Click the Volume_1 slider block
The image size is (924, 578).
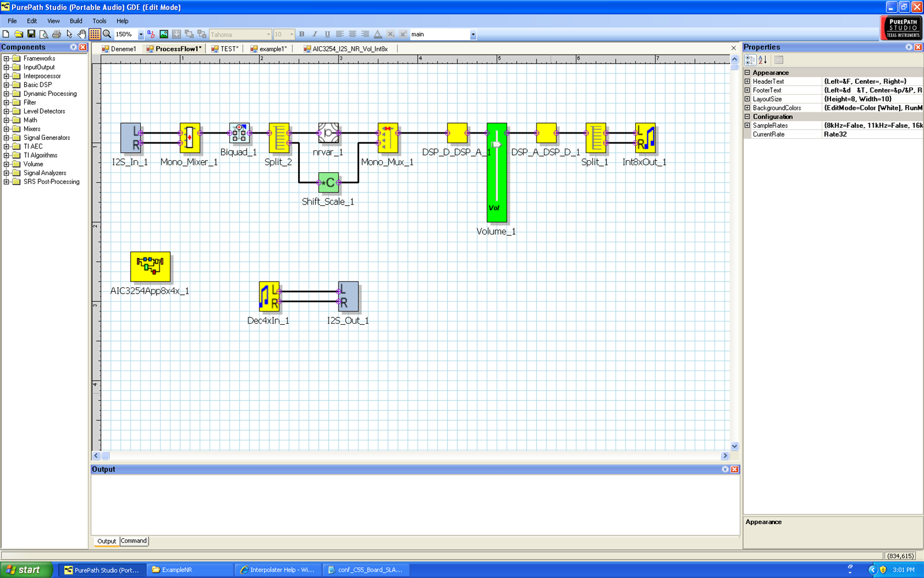click(x=497, y=172)
